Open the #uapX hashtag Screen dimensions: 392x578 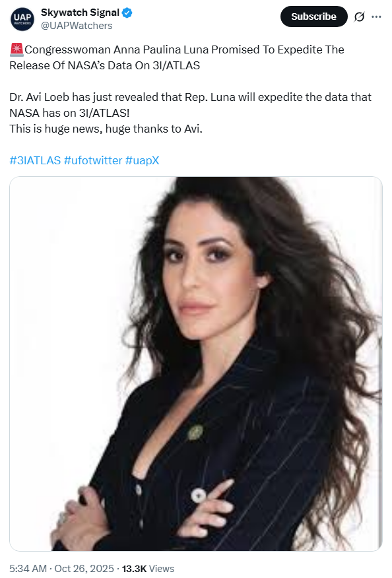(143, 160)
